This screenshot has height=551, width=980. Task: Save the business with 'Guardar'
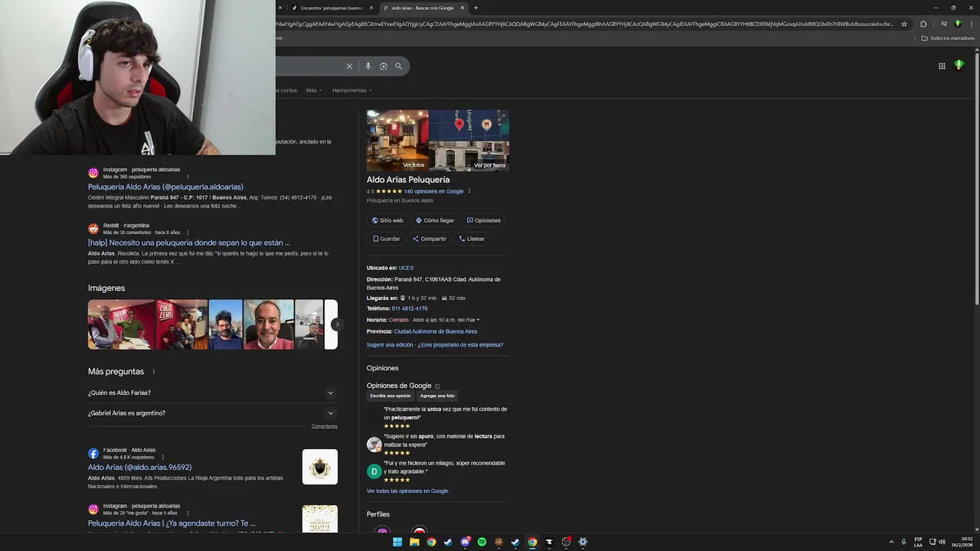pyautogui.click(x=387, y=239)
